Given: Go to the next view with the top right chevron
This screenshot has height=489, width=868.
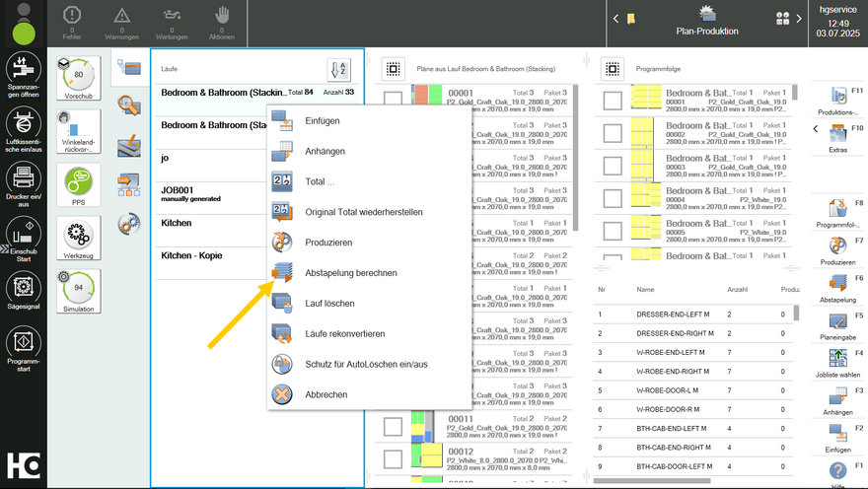Looking at the screenshot, I should click(799, 19).
